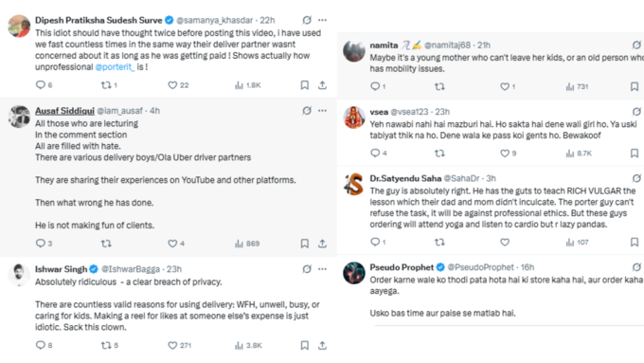644x363 pixels.
Task: Open Dr.Satyendu Saha's profile avatar
Action: click(x=353, y=184)
